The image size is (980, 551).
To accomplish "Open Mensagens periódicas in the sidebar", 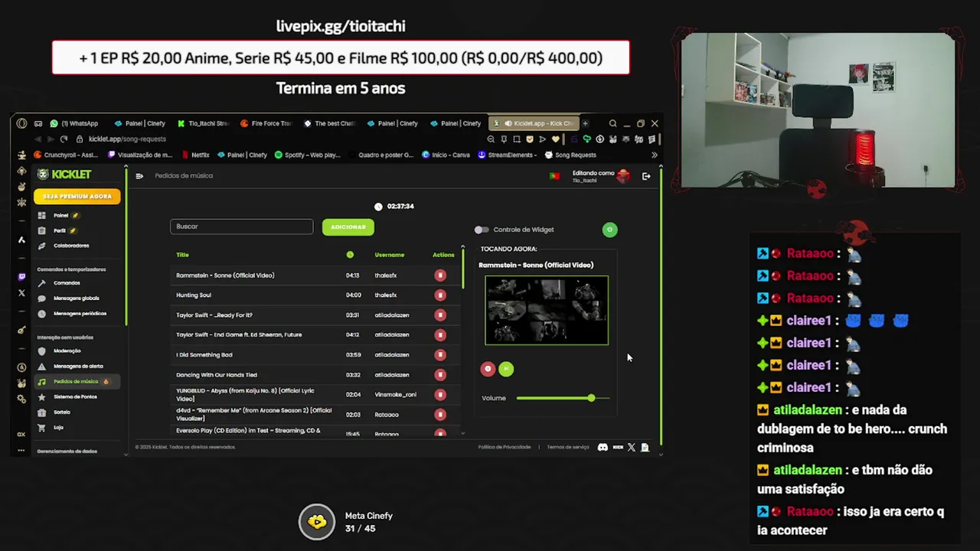I will [x=80, y=314].
